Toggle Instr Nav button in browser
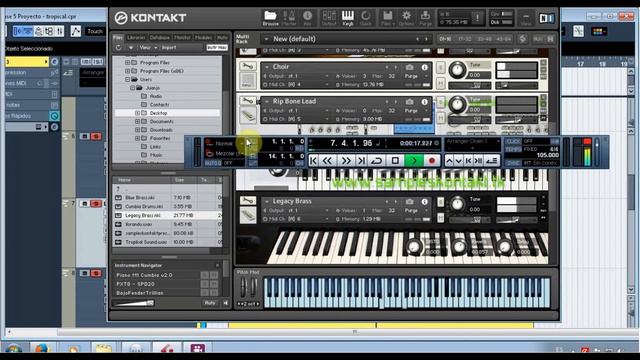Image resolution: width=640 pixels, height=360 pixels. point(217,48)
